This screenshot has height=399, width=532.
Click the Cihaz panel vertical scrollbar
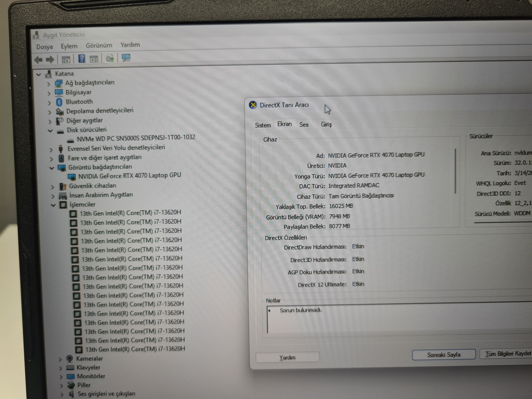(455, 171)
